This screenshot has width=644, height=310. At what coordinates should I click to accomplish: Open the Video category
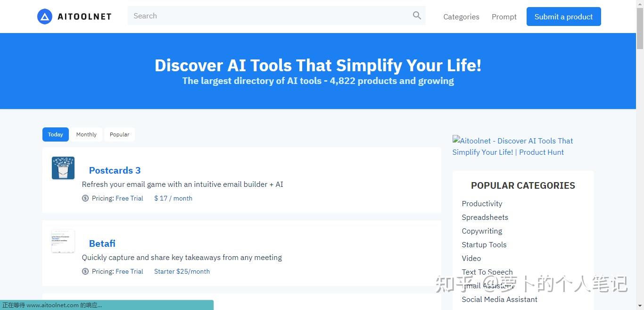471,258
